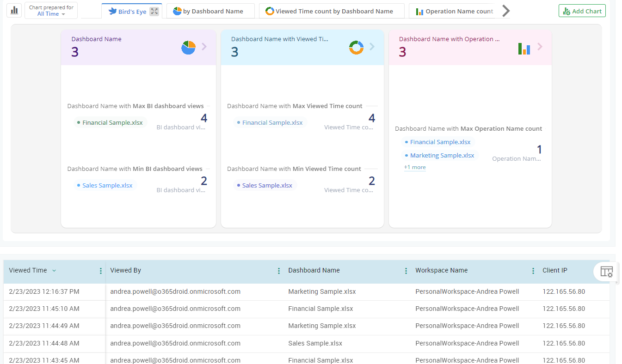Click the three-dot menu on Viewed Time column
The image size is (622, 364).
pyautogui.click(x=101, y=271)
